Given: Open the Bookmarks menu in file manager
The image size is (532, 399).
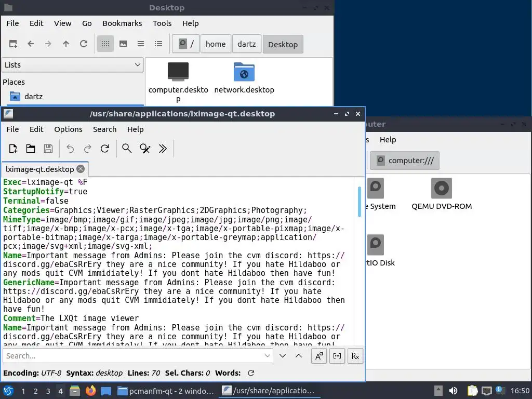Looking at the screenshot, I should (122, 23).
